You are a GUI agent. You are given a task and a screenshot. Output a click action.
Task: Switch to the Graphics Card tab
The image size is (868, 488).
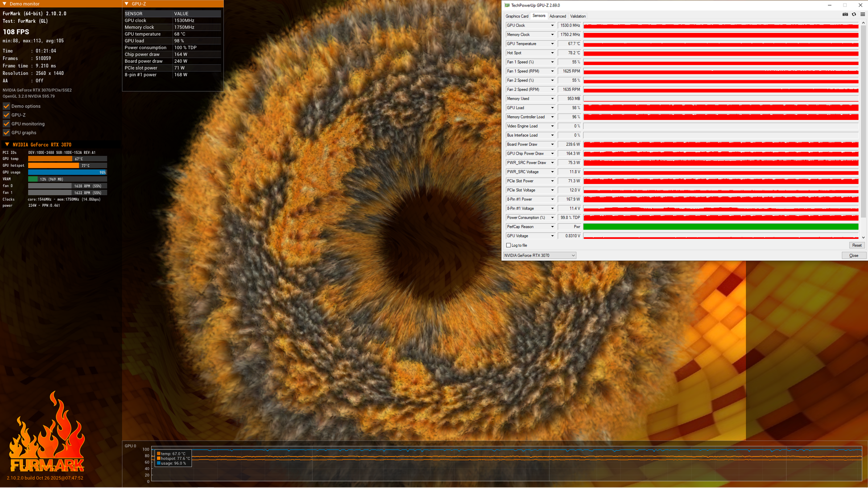pyautogui.click(x=517, y=16)
